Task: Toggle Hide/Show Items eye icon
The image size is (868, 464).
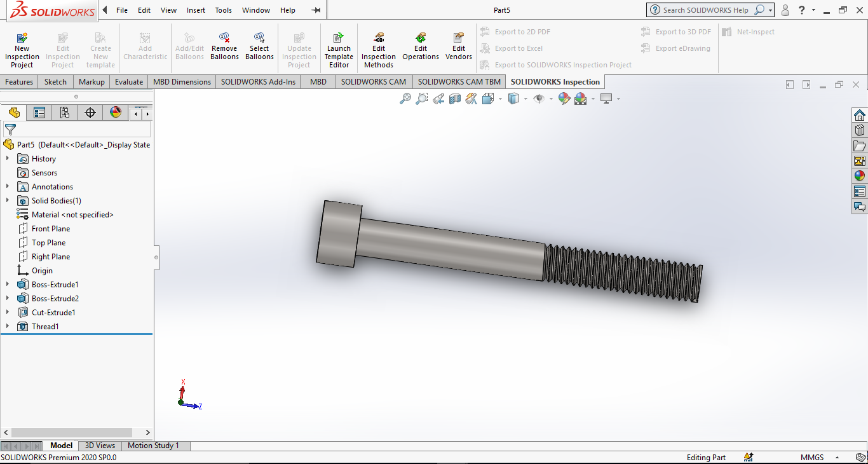Action: tap(539, 99)
